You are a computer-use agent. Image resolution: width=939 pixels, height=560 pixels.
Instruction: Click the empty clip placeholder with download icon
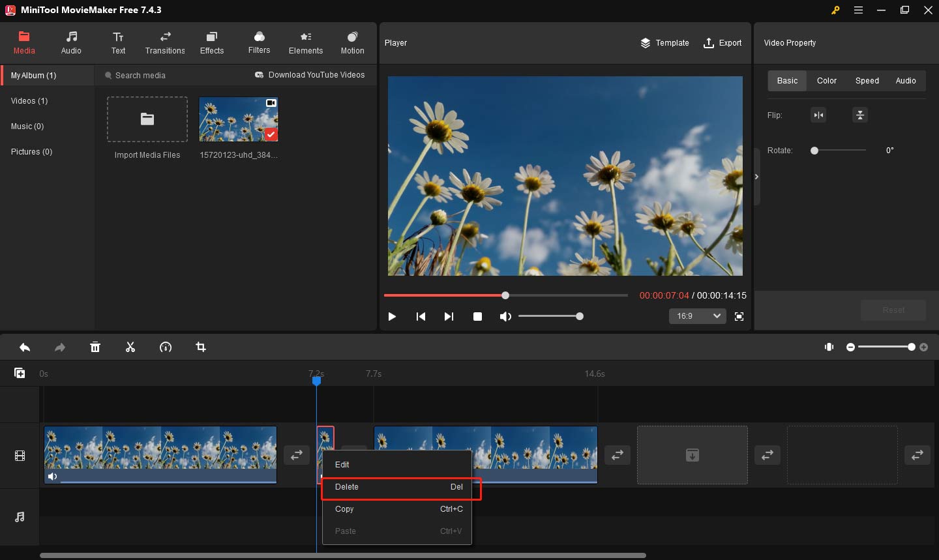tap(693, 455)
